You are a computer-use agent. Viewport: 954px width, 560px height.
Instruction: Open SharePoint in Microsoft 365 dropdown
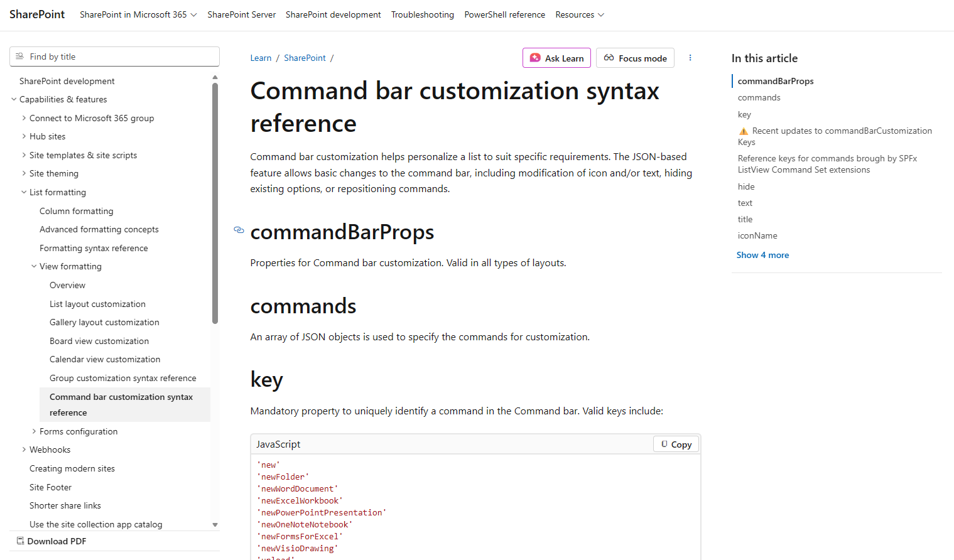[x=138, y=15]
